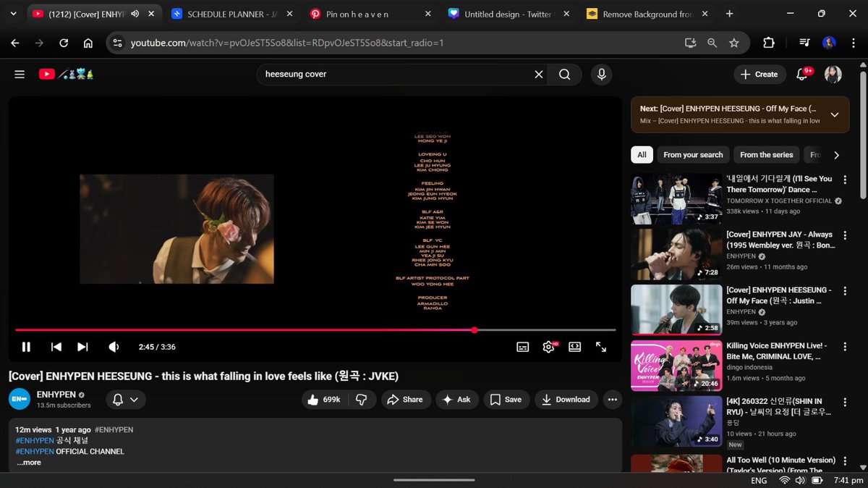Open a new browser tab

click(728, 14)
